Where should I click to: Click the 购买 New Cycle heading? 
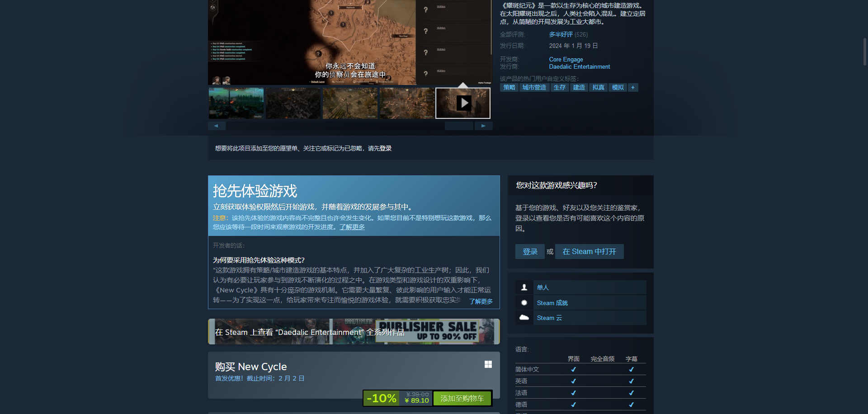[251, 367]
